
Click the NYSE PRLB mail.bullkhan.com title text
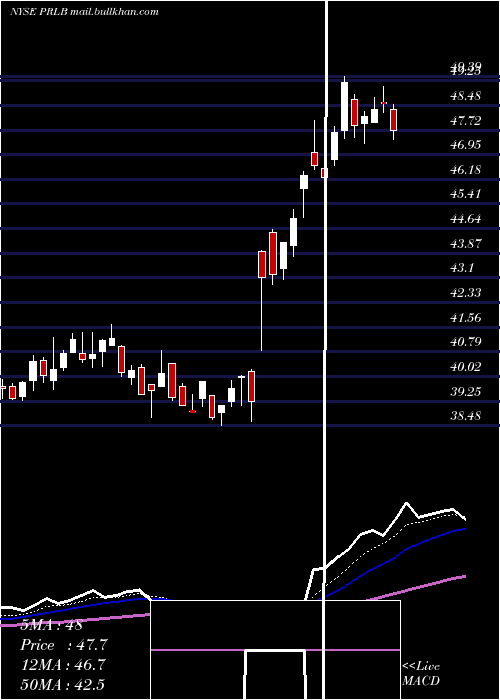click(x=84, y=12)
